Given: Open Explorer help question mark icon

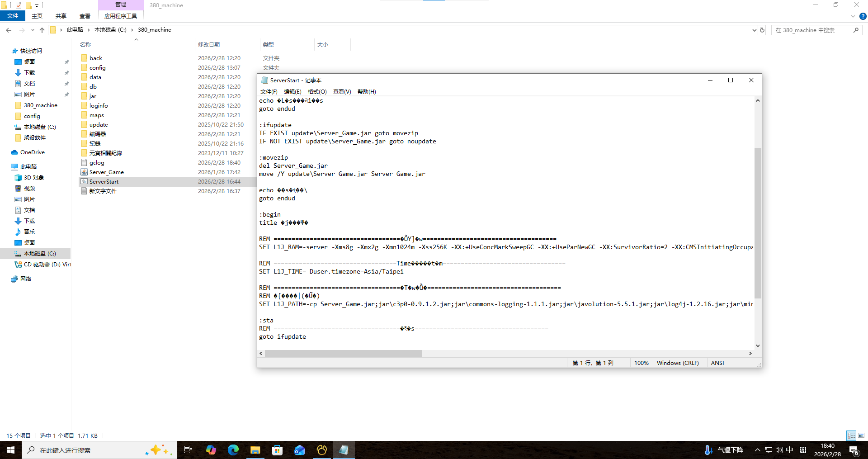Looking at the screenshot, I should tap(863, 16).
